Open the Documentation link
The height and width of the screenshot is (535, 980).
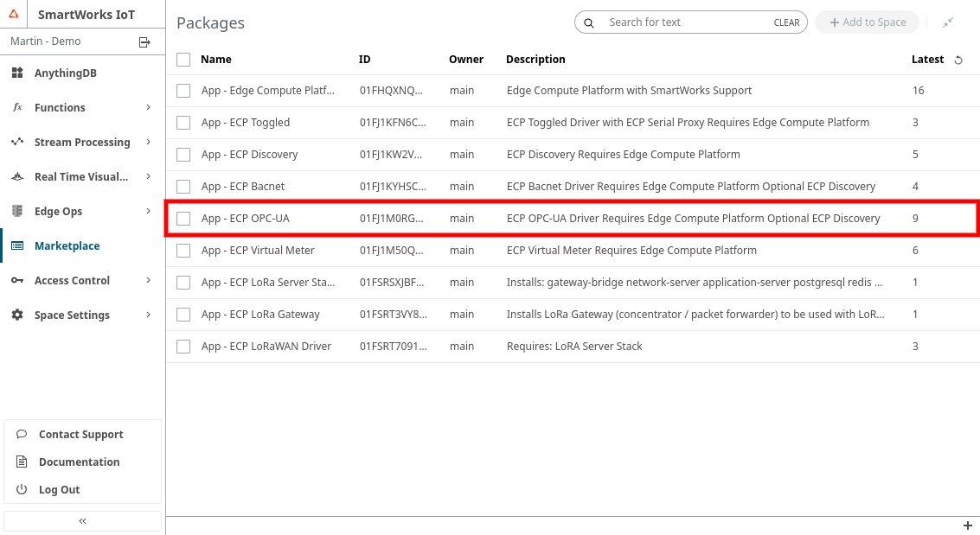pyautogui.click(x=79, y=462)
